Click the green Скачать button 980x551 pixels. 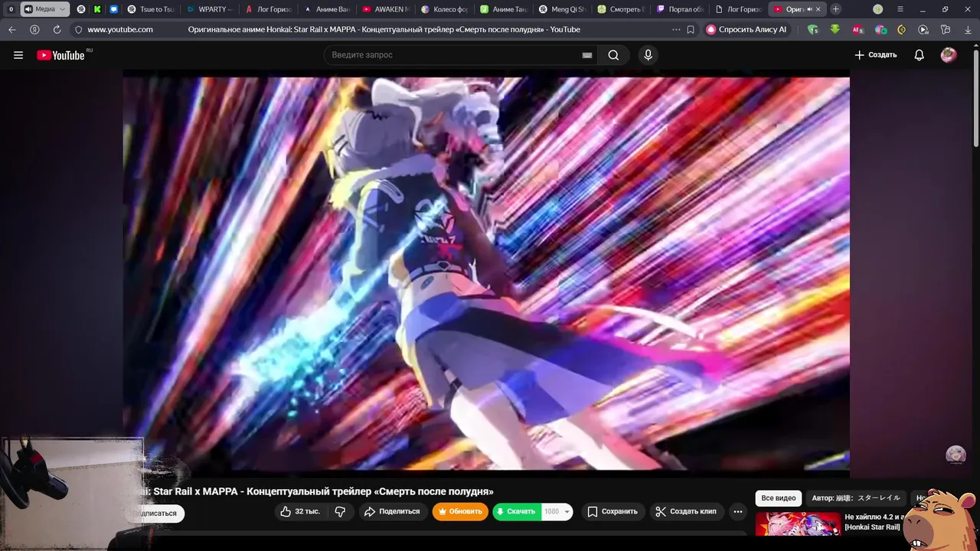(x=517, y=511)
